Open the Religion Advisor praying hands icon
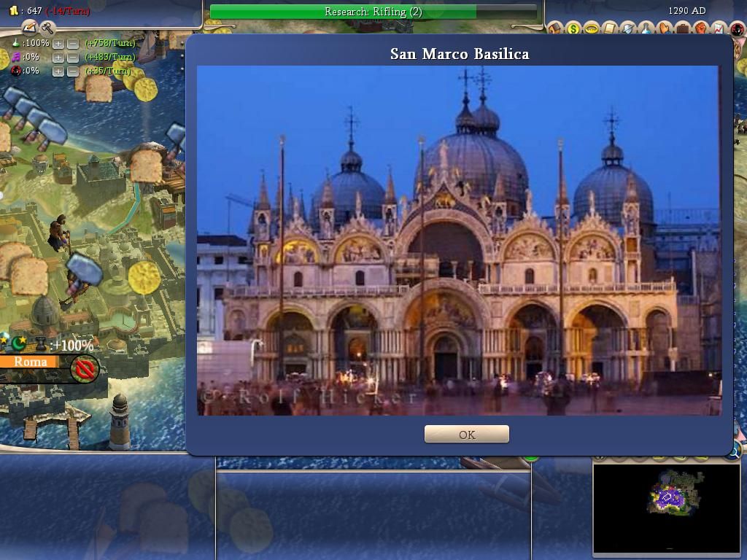Image resolution: width=747 pixels, height=560 pixels. [x=664, y=28]
